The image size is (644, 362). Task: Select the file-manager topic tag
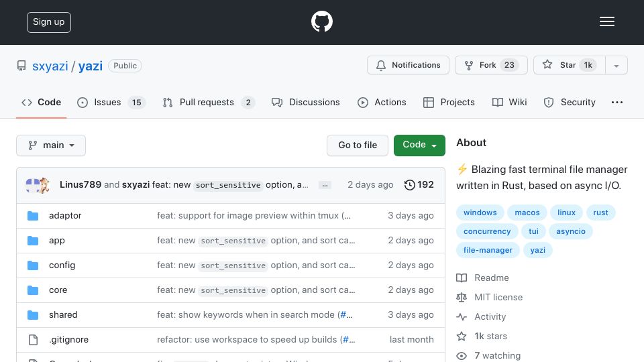[488, 250]
